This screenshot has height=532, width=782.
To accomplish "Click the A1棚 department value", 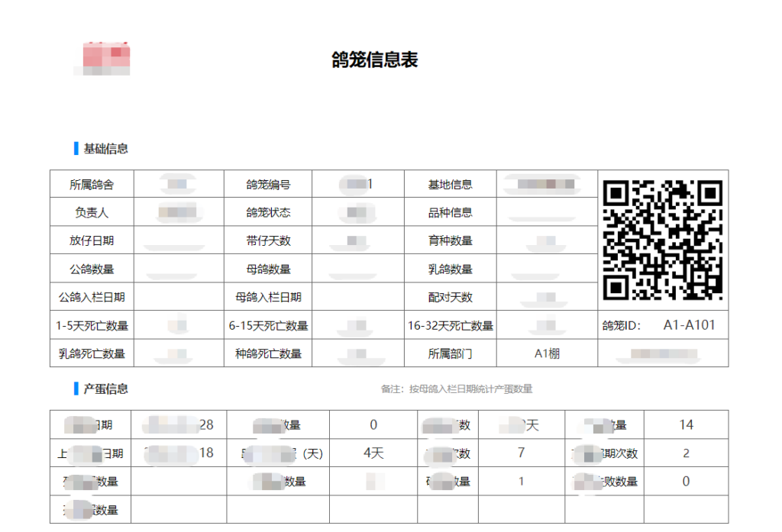I will coord(547,353).
